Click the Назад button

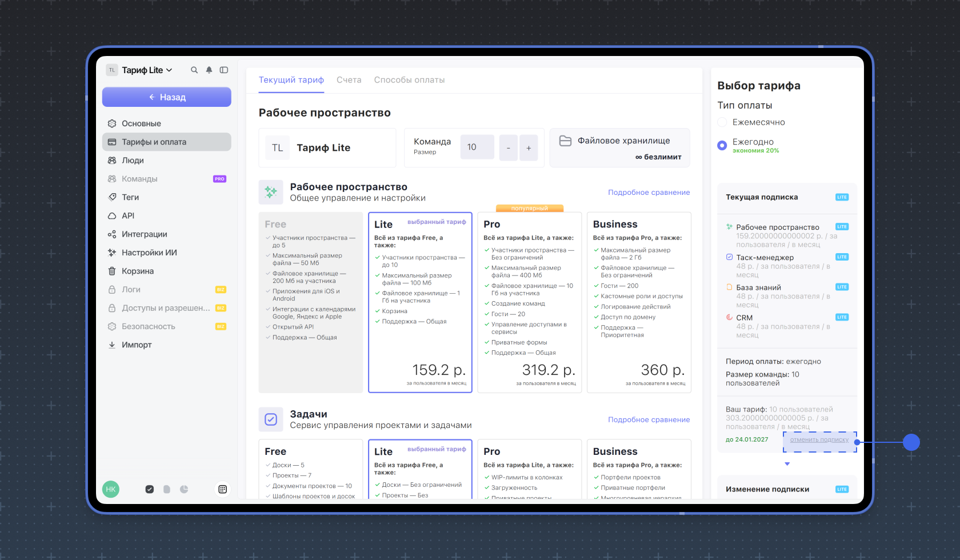pos(167,97)
